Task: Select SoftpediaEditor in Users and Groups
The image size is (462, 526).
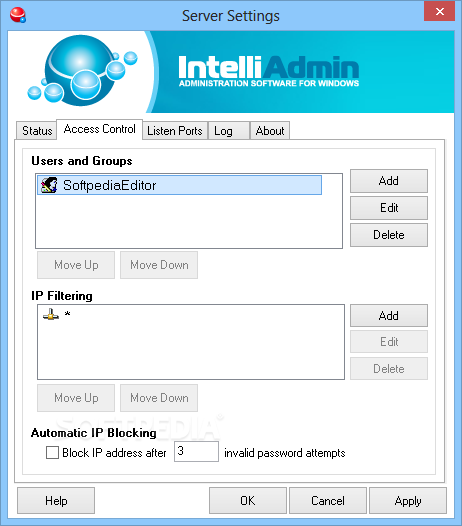Action: tap(179, 185)
